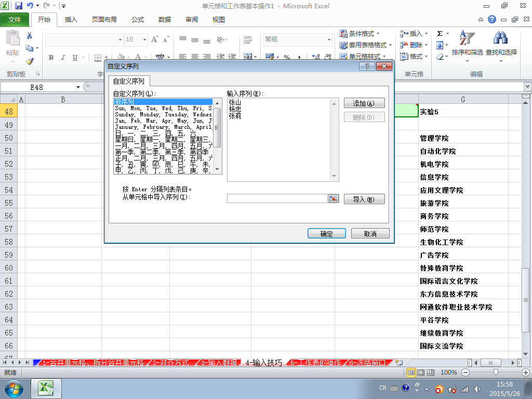Select 新序列 in custom lists box
532x399 pixels.
164,102
